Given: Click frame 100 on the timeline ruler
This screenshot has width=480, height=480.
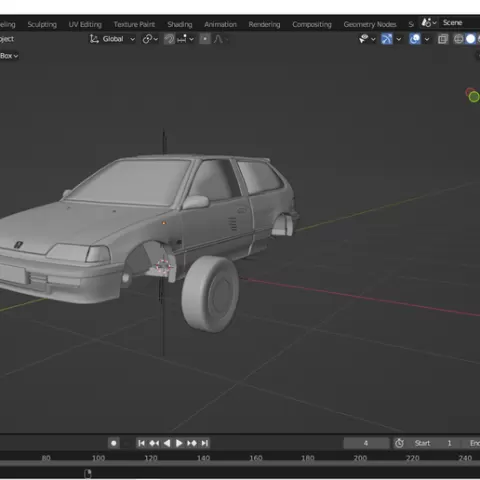Looking at the screenshot, I should tap(98, 458).
